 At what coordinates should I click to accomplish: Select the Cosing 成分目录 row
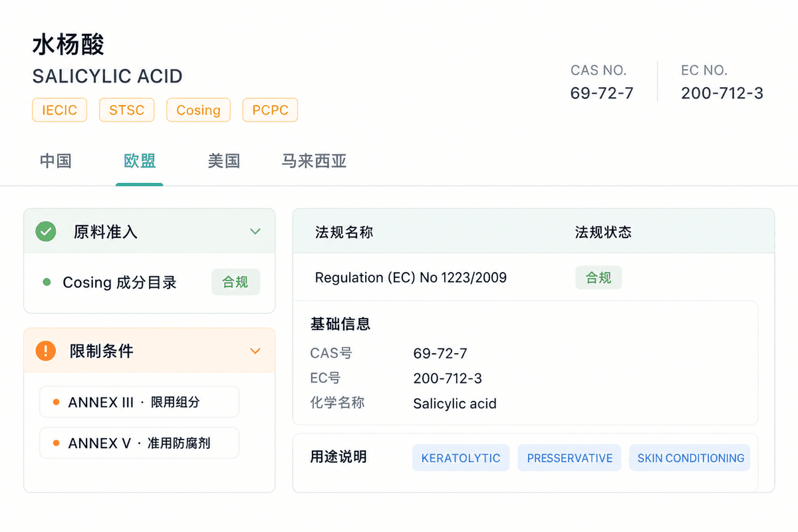coord(150,283)
